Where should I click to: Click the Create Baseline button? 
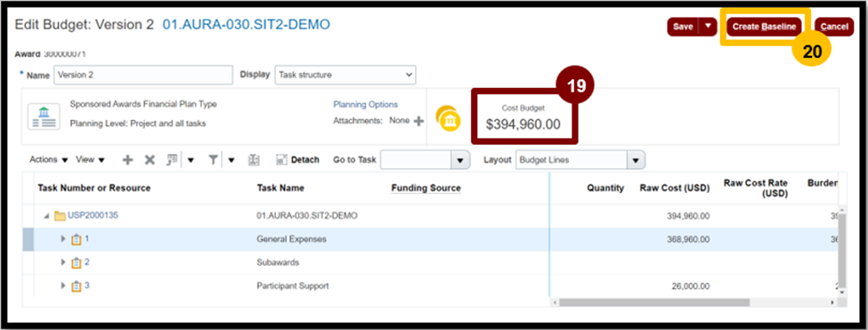point(764,27)
